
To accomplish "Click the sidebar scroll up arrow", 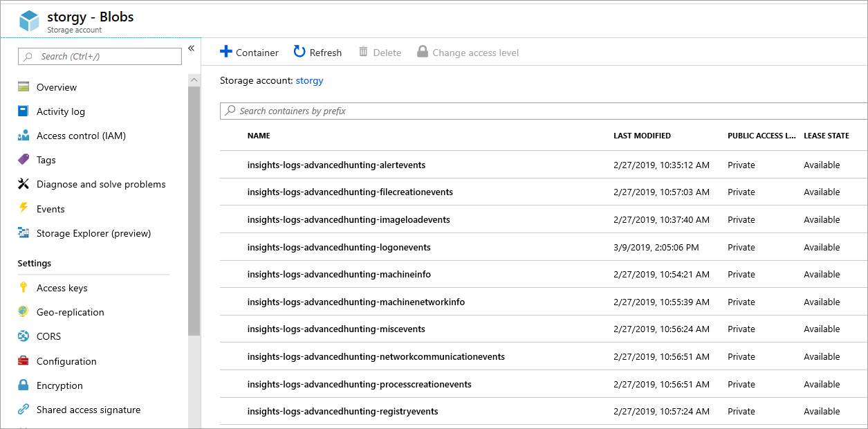I will click(x=194, y=80).
